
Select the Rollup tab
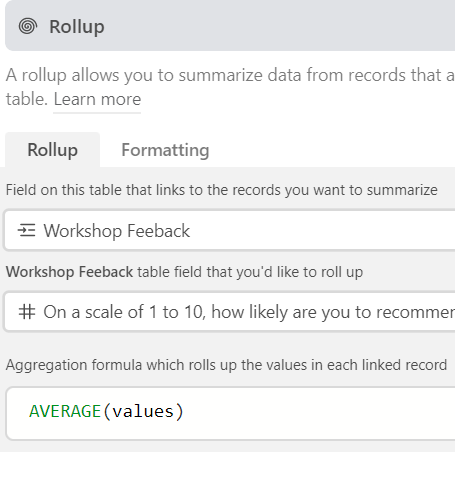pos(53,150)
